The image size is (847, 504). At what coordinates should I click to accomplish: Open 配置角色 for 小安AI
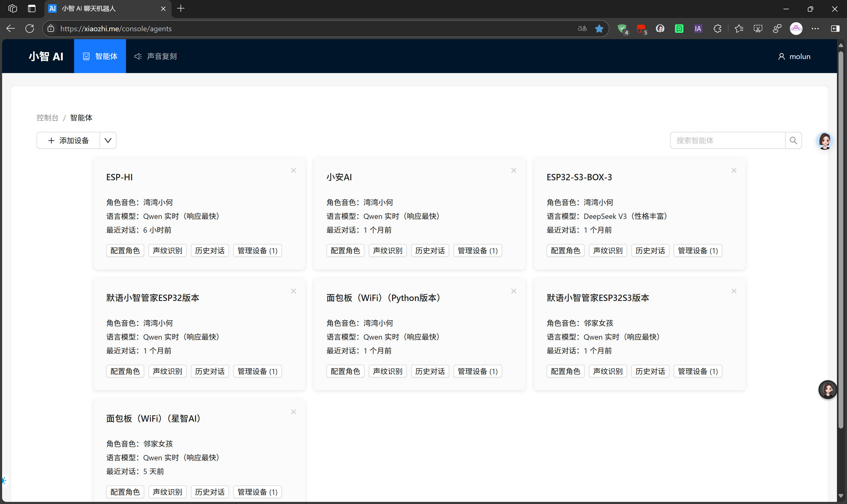[x=345, y=251]
